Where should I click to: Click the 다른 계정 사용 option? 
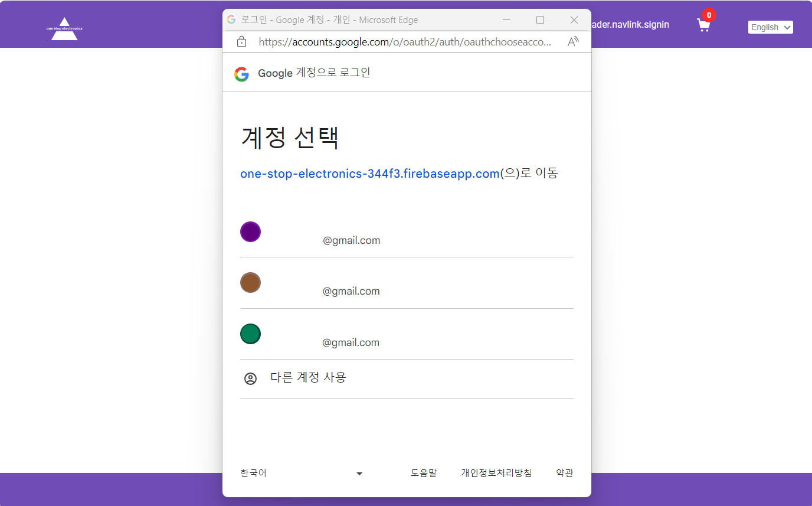pyautogui.click(x=407, y=378)
